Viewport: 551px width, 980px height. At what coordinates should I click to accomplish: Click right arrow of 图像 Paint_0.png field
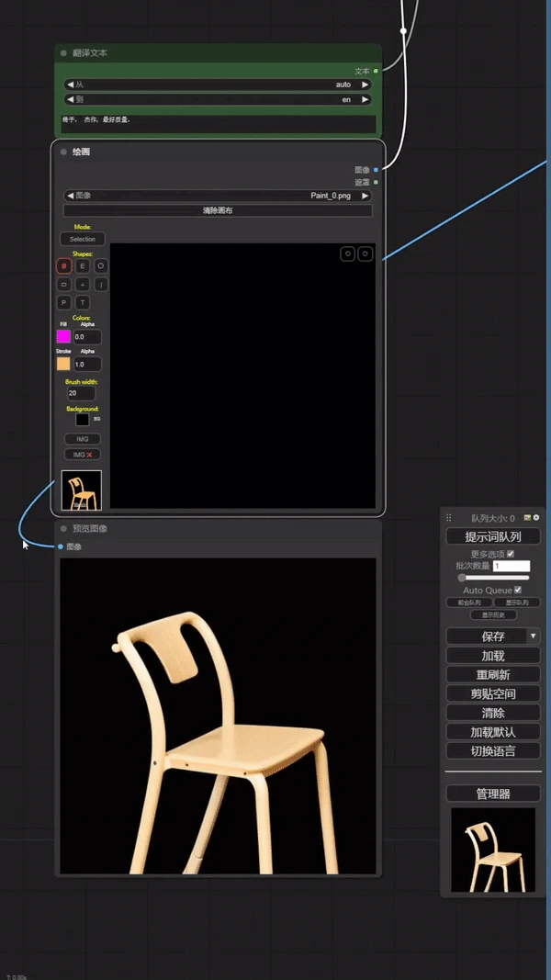tap(365, 196)
